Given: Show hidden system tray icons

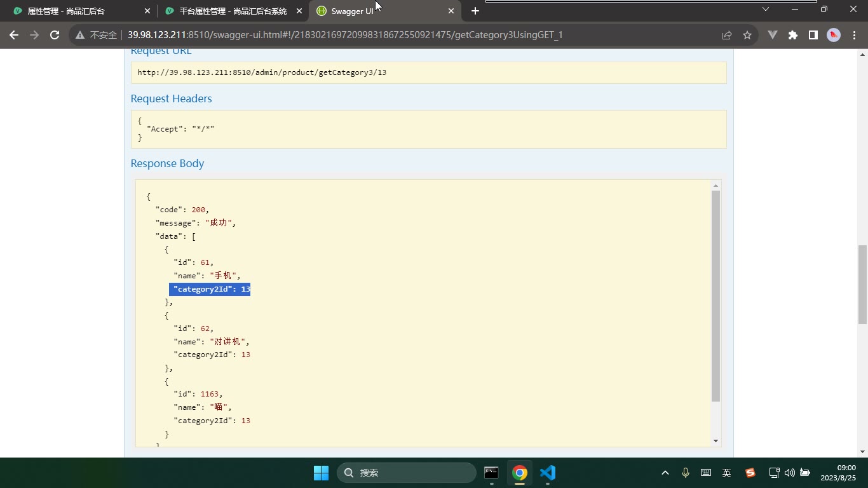Looking at the screenshot, I should [x=665, y=473].
